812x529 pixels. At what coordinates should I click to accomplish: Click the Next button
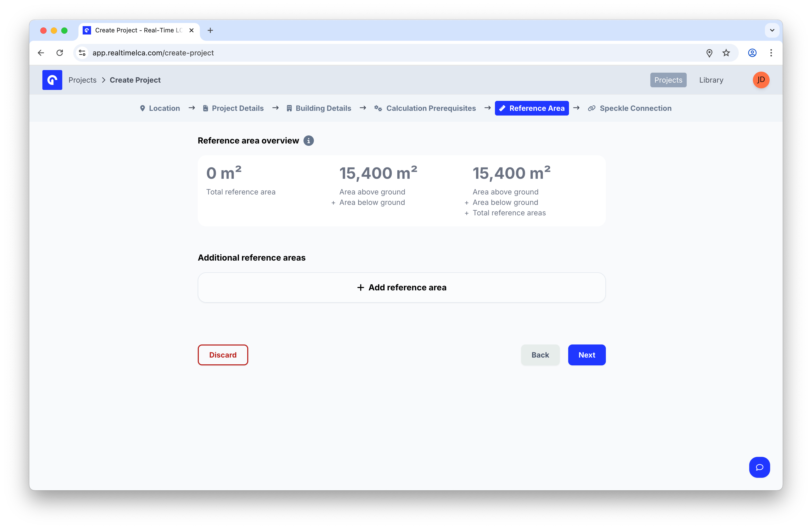587,355
